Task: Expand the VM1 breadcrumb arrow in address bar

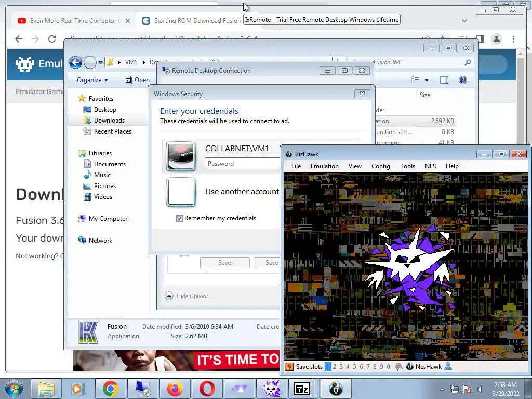Action: click(143, 62)
